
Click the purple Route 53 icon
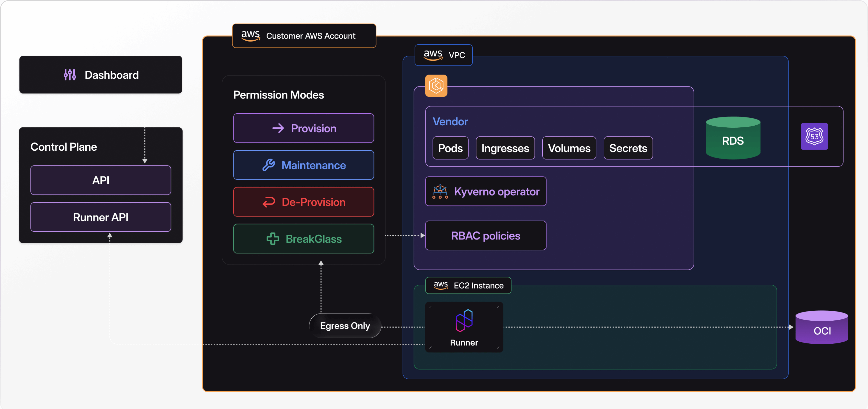point(814,136)
